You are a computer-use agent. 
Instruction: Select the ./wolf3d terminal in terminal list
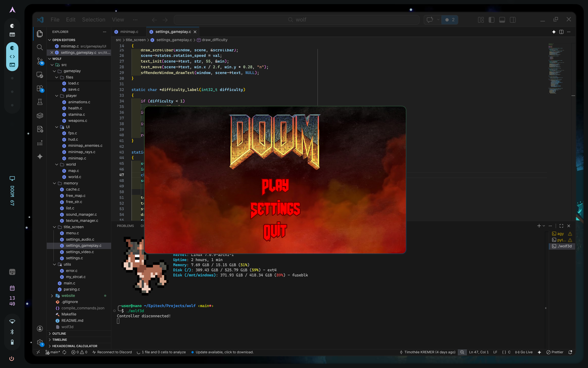click(562, 246)
